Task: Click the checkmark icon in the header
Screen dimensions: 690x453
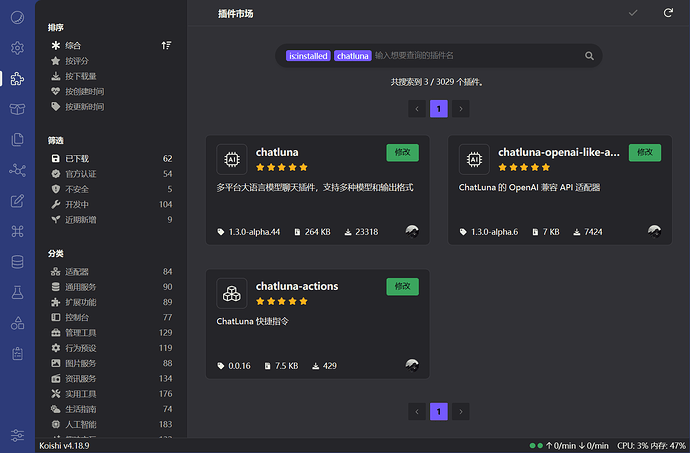Action: click(632, 13)
